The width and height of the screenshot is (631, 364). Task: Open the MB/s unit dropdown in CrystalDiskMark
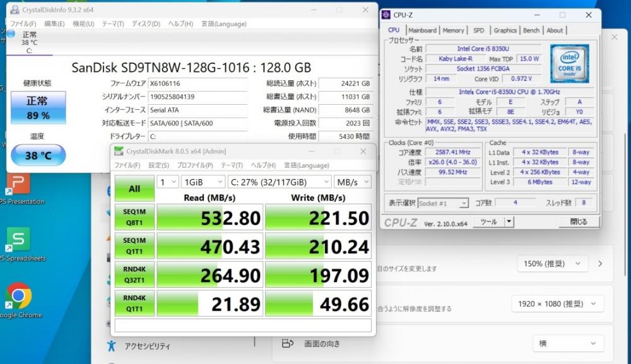click(353, 182)
